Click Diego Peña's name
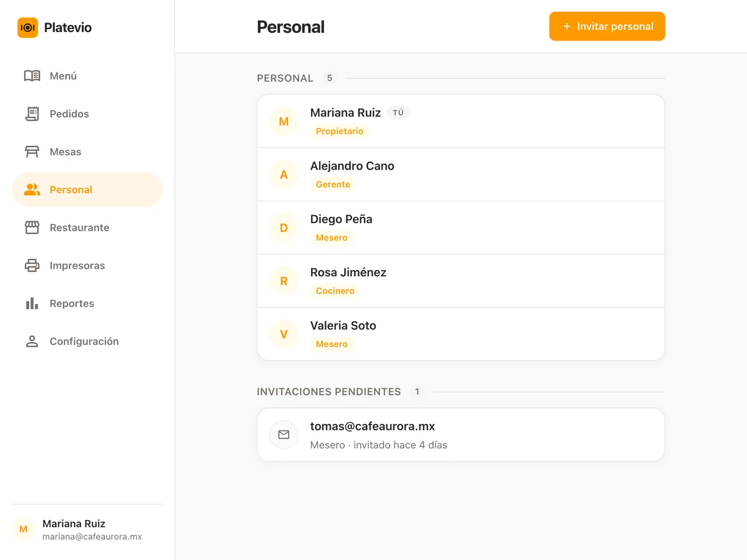 (341, 219)
